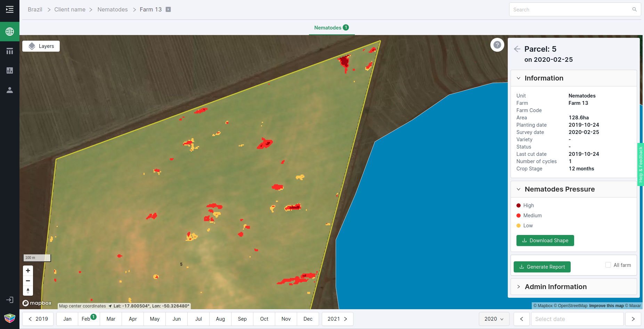Viewport: 644px width, 329px height.
Task: Expand the Admin Information section
Action: pyautogui.click(x=519, y=287)
